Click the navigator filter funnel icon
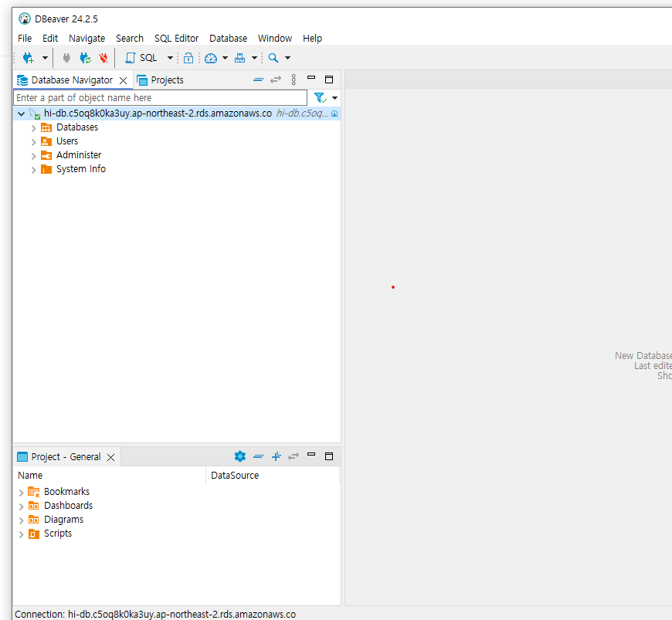The image size is (672, 620). pyautogui.click(x=320, y=98)
